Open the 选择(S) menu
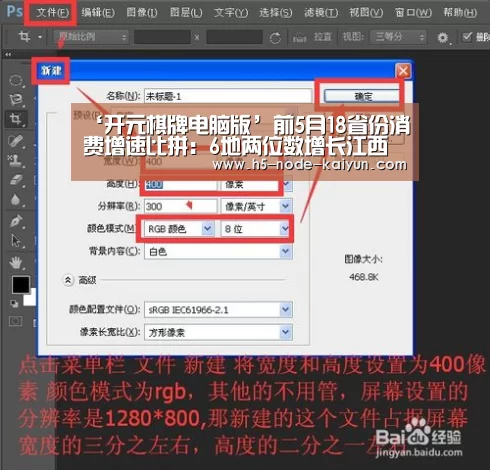 (x=276, y=13)
